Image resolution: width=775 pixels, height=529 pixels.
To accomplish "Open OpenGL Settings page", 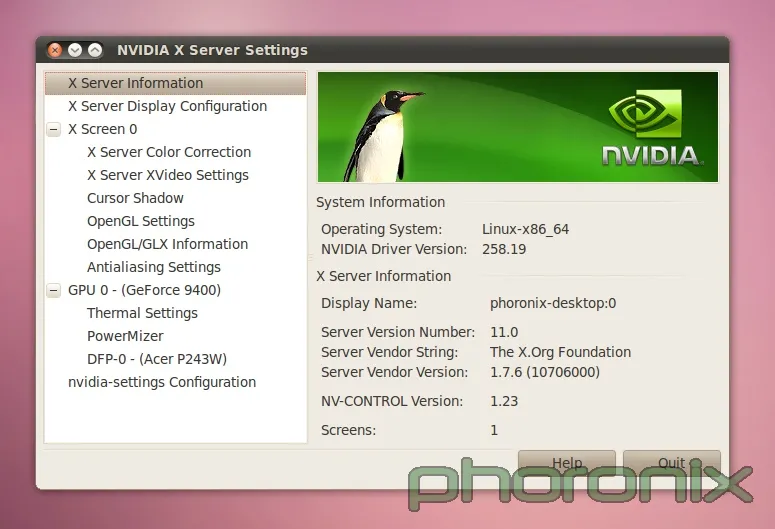I will [141, 221].
